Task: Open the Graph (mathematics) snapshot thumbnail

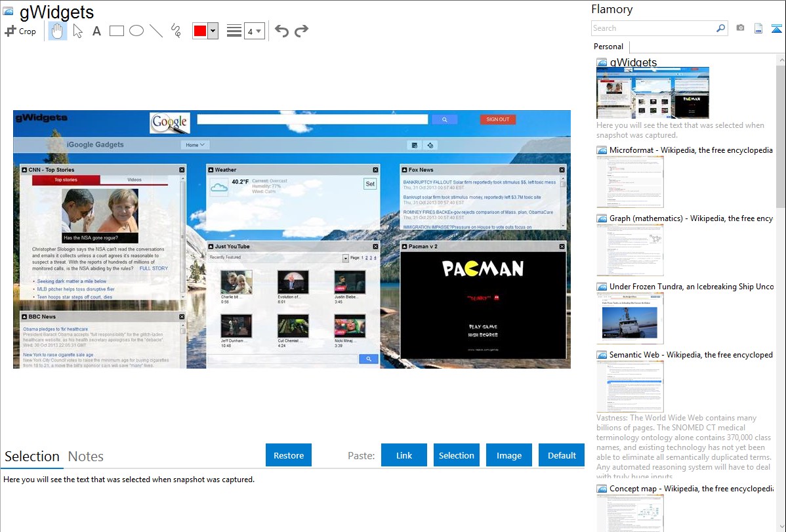Action: click(630, 250)
